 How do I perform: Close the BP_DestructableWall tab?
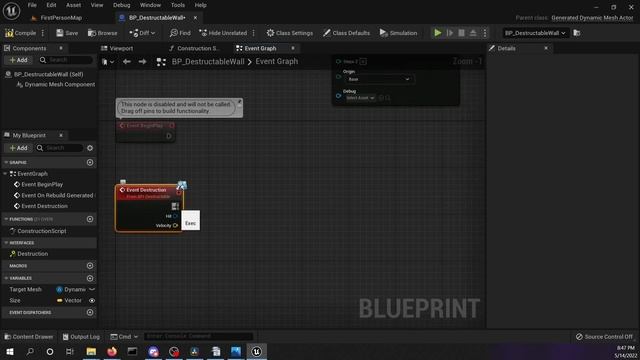click(x=195, y=18)
